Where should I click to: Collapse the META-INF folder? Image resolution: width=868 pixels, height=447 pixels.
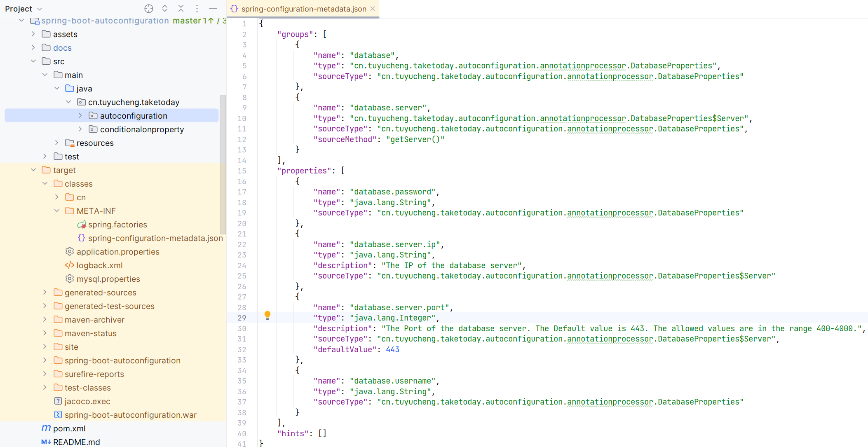click(57, 211)
